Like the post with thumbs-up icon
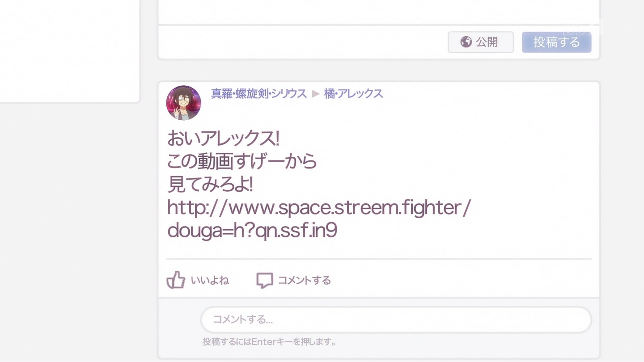 [176, 280]
